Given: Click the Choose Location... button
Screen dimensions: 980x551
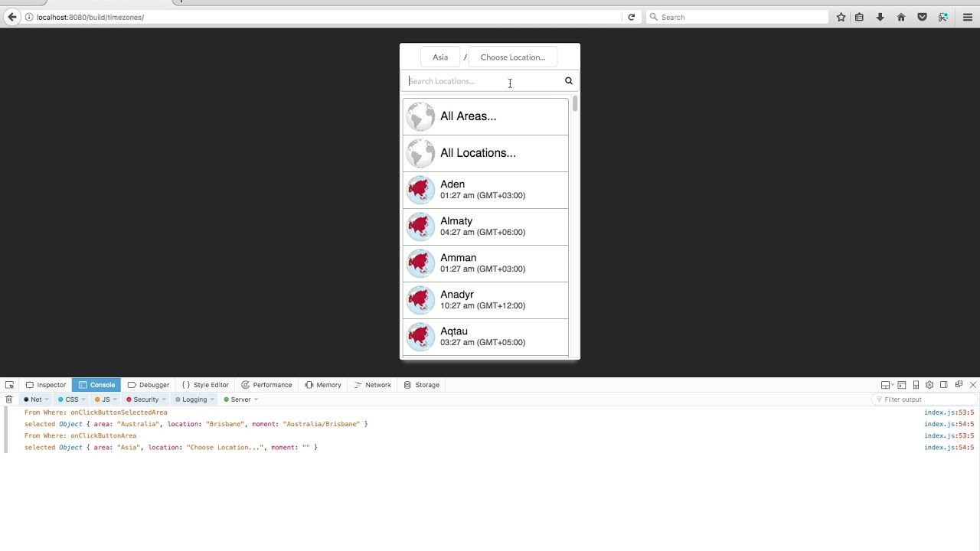Looking at the screenshot, I should click(x=513, y=57).
